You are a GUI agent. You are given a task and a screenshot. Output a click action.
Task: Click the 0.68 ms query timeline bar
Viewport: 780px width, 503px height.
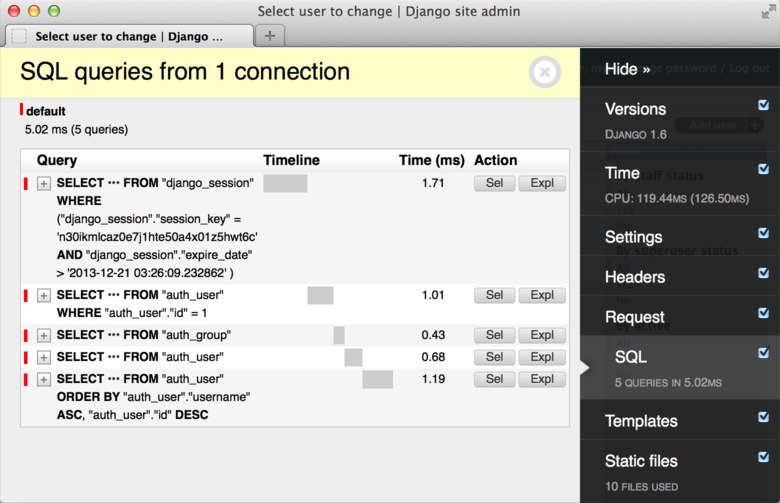pos(353,357)
